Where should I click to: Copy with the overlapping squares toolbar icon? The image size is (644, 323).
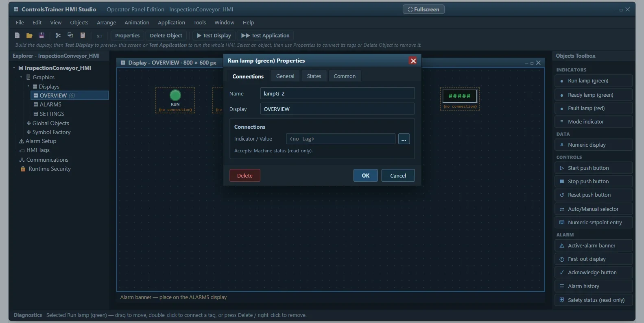(70, 35)
